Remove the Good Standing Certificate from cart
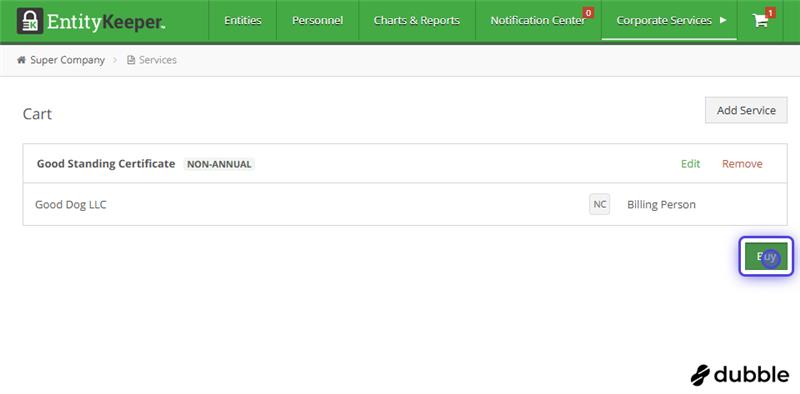This screenshot has height=394, width=800. [x=742, y=164]
